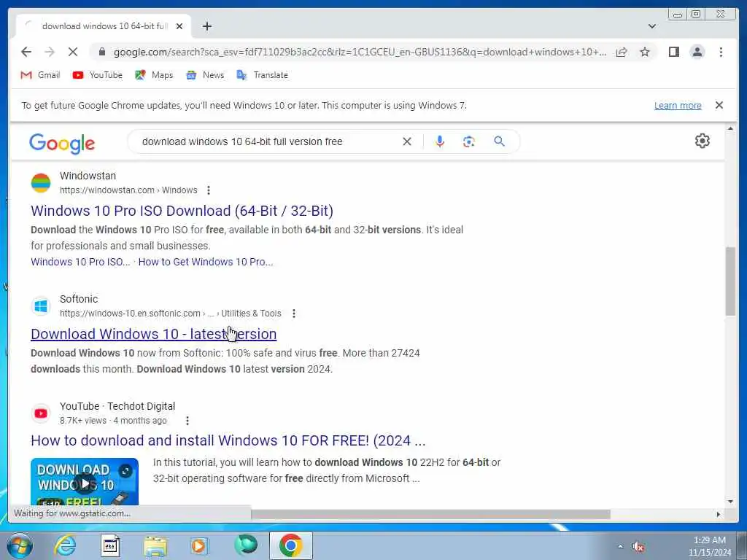Click the scroll up arrow
The height and width of the screenshot is (560, 747).
pyautogui.click(x=730, y=128)
